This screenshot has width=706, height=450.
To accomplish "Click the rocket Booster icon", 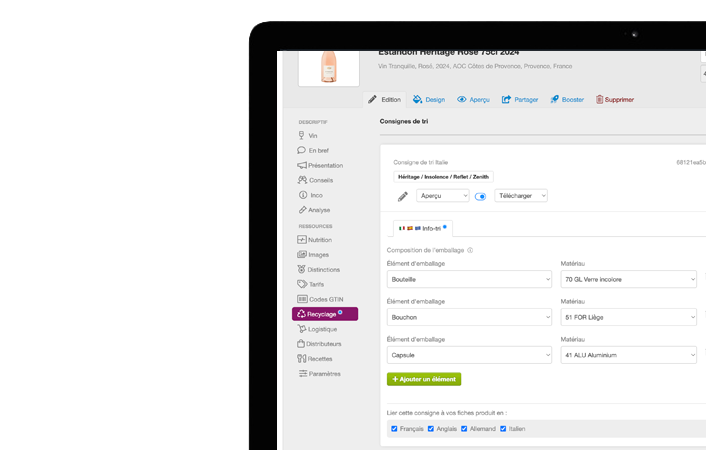I will pos(554,100).
